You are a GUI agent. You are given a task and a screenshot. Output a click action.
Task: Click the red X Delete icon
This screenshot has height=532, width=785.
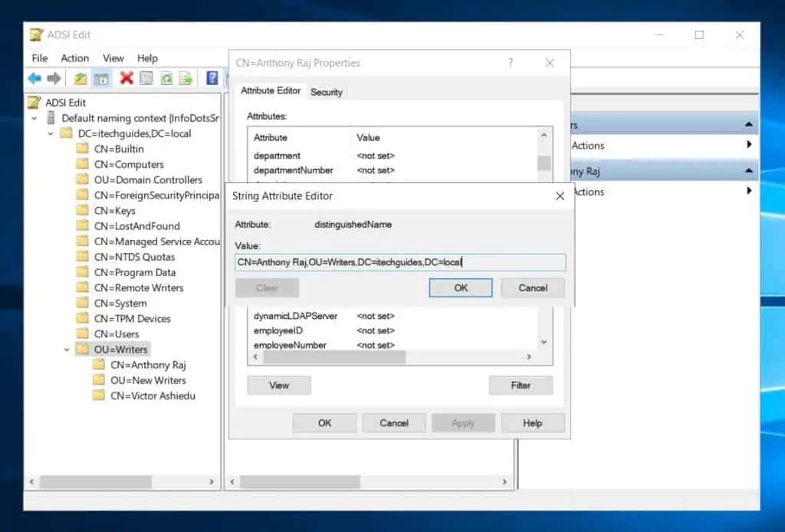(126, 78)
